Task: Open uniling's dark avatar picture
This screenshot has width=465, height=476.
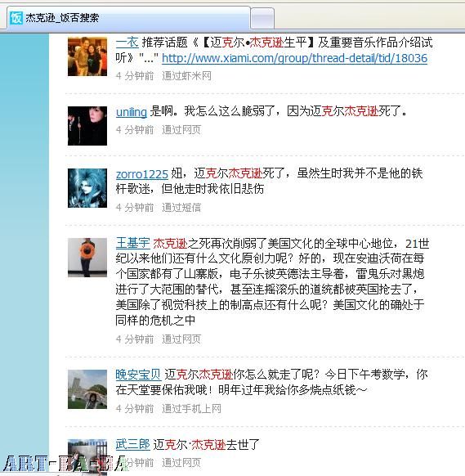Action: pyautogui.click(x=87, y=126)
